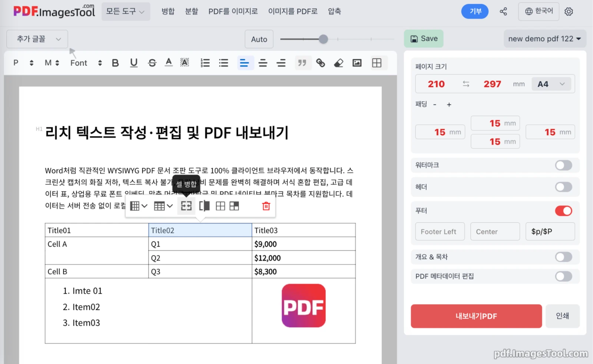Click the 인쇄 button
593x364 pixels.
click(562, 316)
